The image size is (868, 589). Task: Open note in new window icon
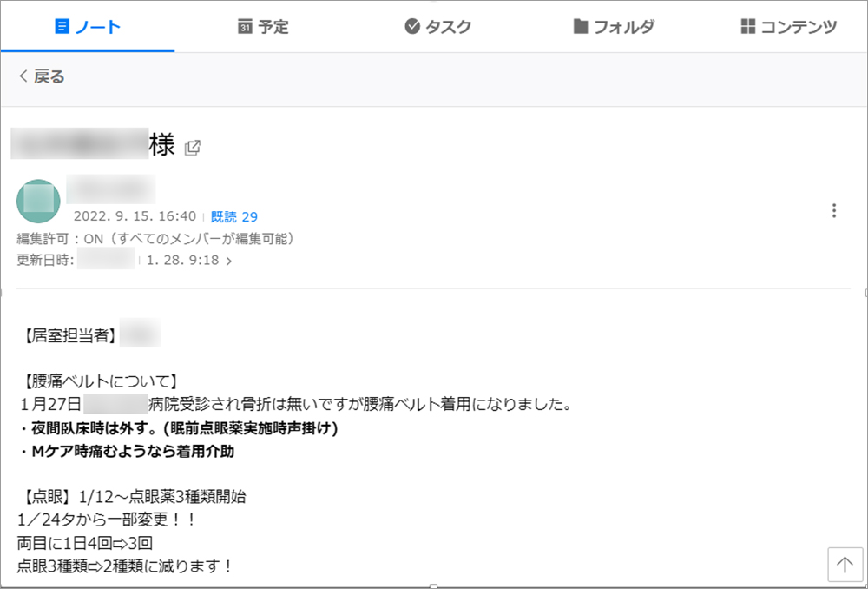(x=192, y=147)
